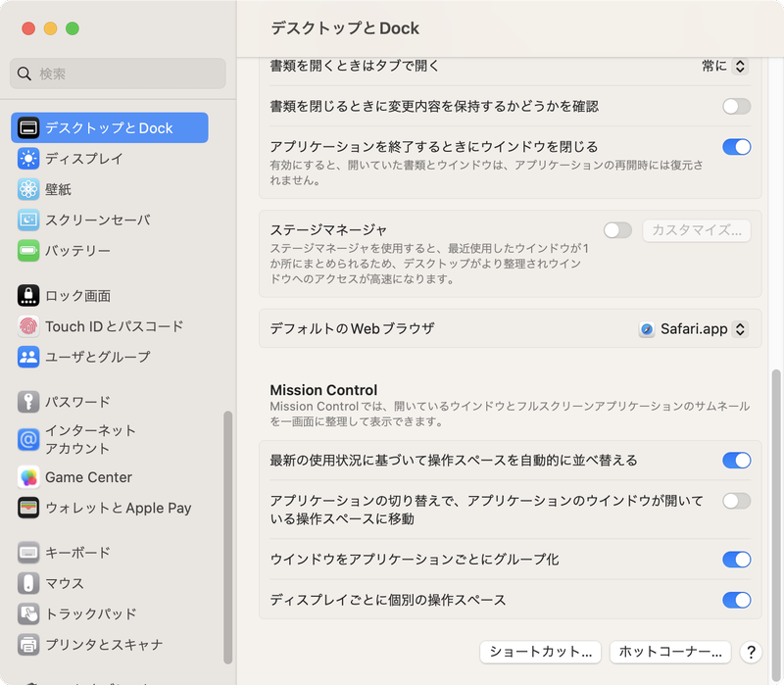The height and width of the screenshot is (685, 784).
Task: Open the ディスプレイ settings icon
Action: point(27,159)
